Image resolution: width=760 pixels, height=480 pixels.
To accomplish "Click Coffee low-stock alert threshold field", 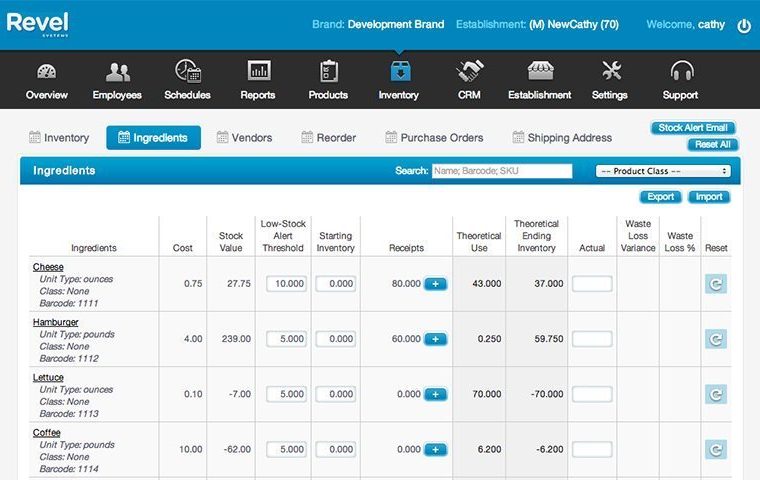I will [x=286, y=449].
